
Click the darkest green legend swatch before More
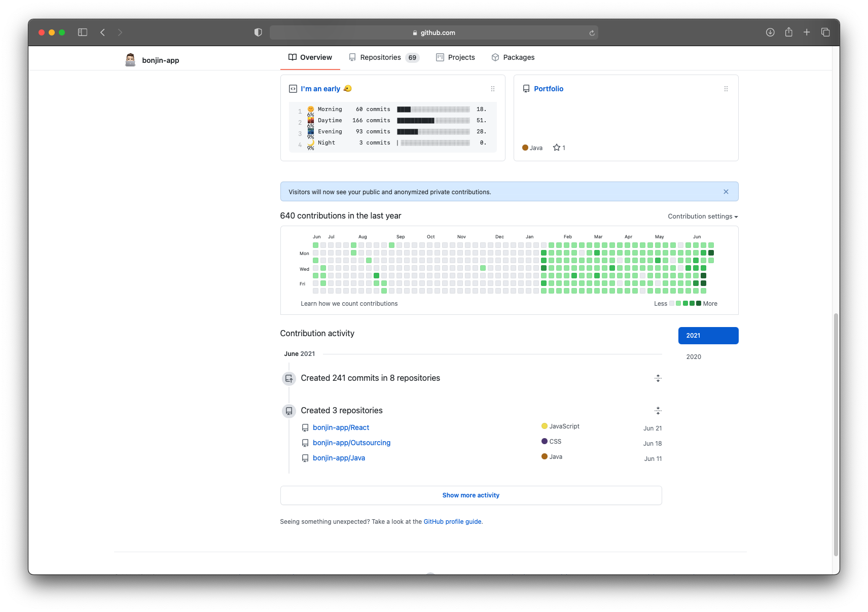[699, 303]
